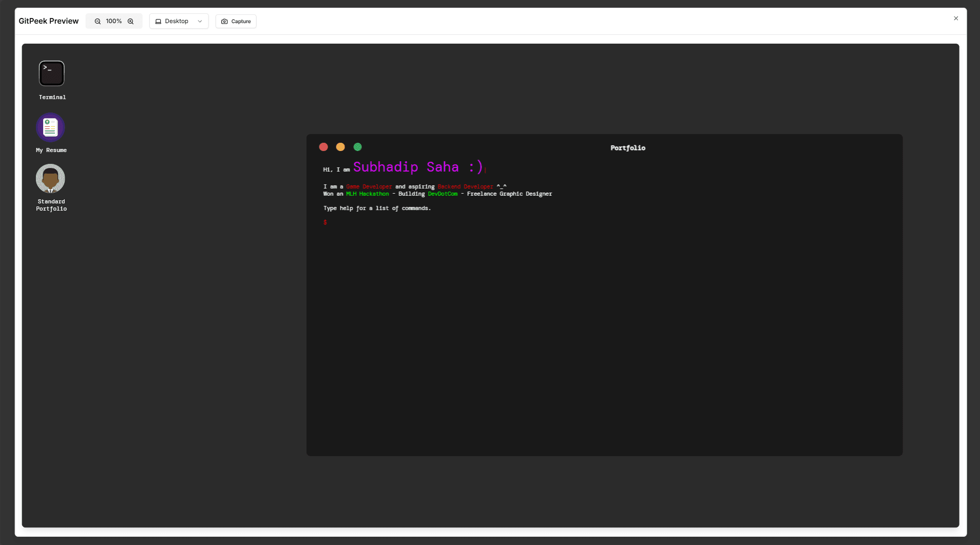Select the Portfolio title in terminal header
The image size is (980, 545).
[x=627, y=147]
